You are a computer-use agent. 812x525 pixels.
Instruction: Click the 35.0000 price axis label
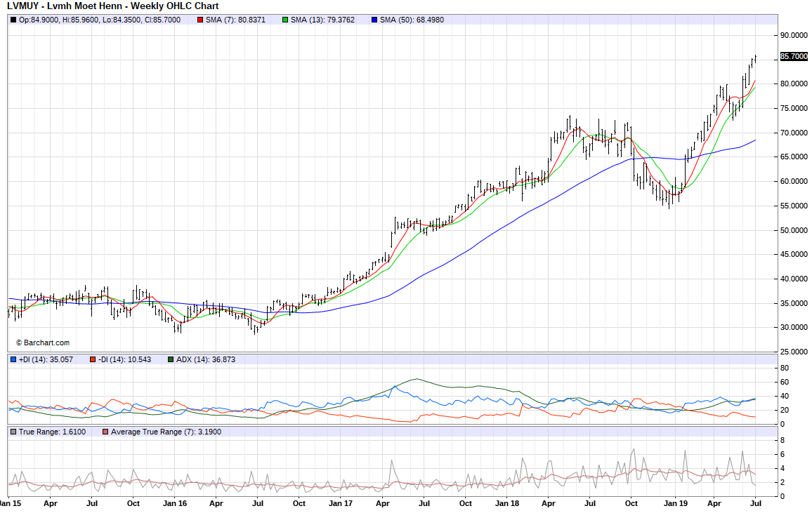coord(794,303)
